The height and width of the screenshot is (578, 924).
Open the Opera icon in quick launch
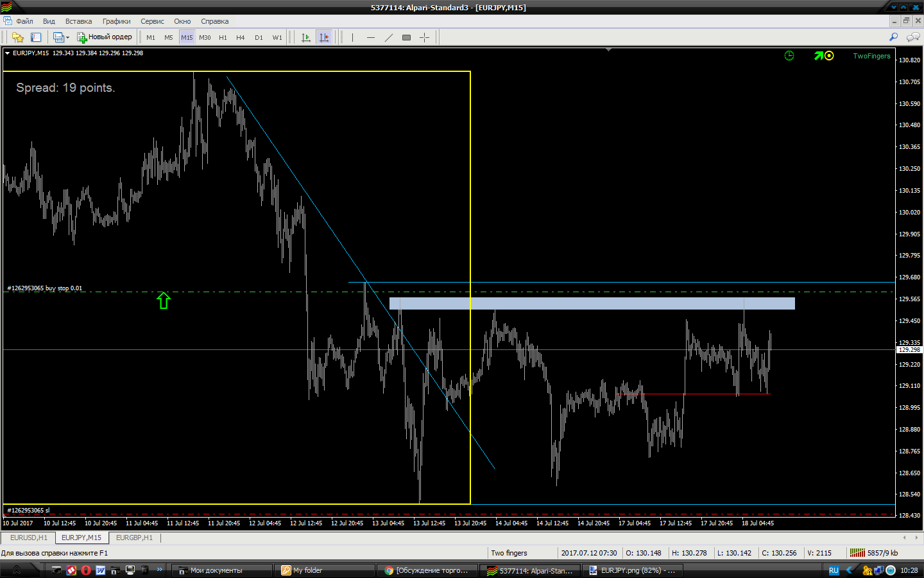click(86, 570)
